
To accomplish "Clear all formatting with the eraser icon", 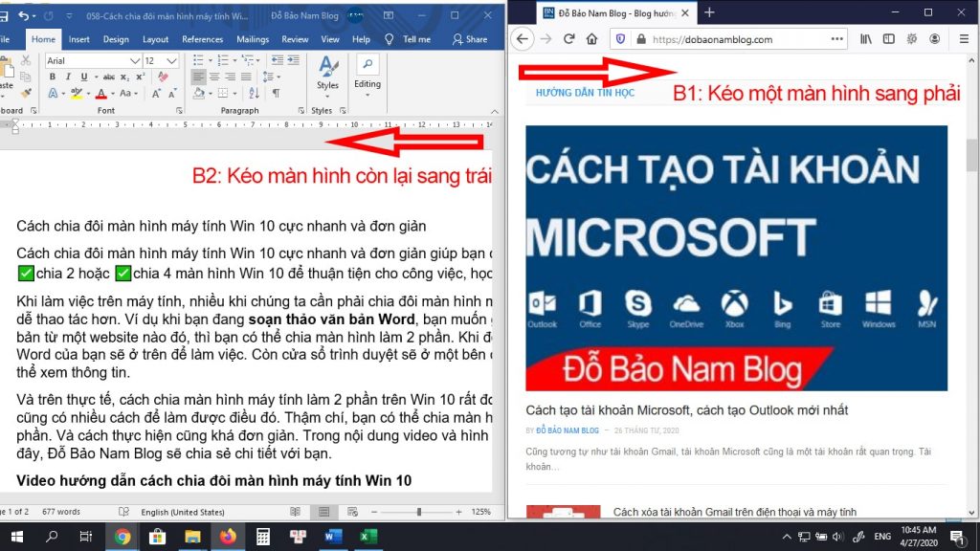I will click(x=163, y=77).
